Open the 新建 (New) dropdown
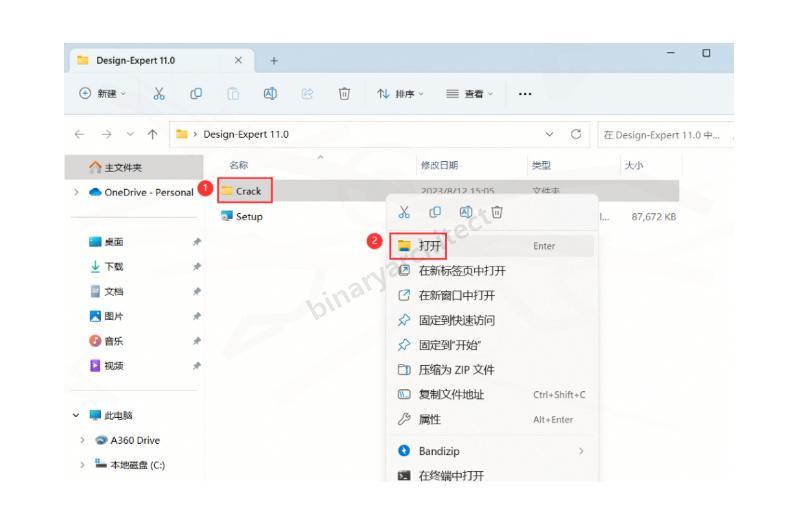The width and height of the screenshot is (799, 525). click(102, 94)
